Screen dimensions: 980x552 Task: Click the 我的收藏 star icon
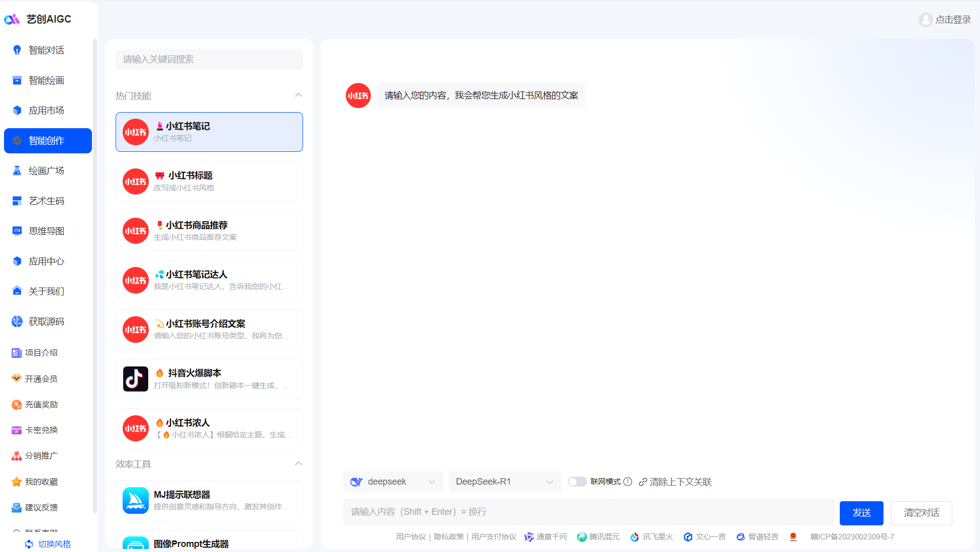[17, 482]
